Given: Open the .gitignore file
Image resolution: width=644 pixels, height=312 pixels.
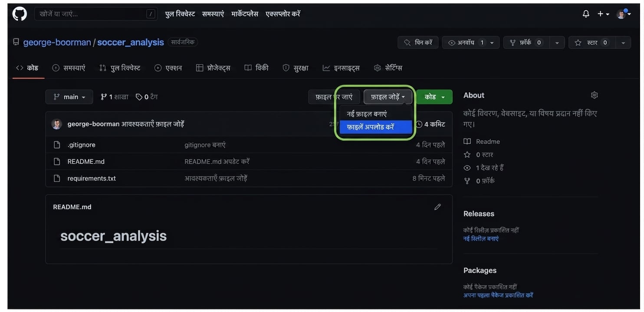Looking at the screenshot, I should click(81, 145).
